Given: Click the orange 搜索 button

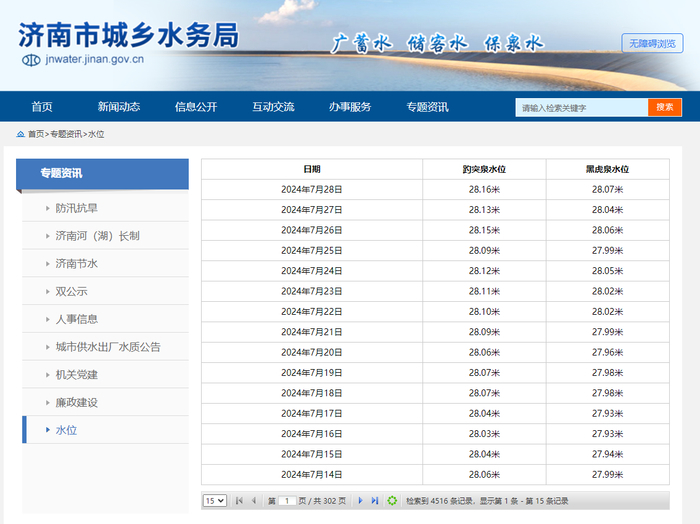Looking at the screenshot, I should 664,107.
